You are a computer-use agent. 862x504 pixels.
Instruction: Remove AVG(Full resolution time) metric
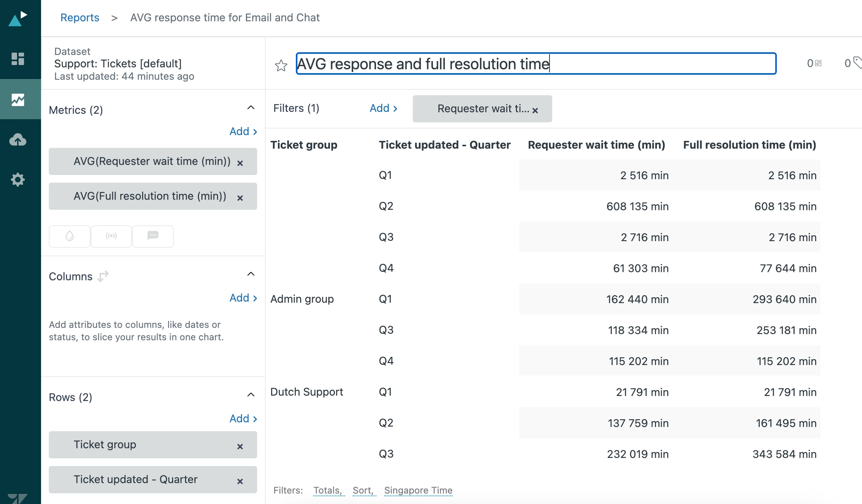240,198
